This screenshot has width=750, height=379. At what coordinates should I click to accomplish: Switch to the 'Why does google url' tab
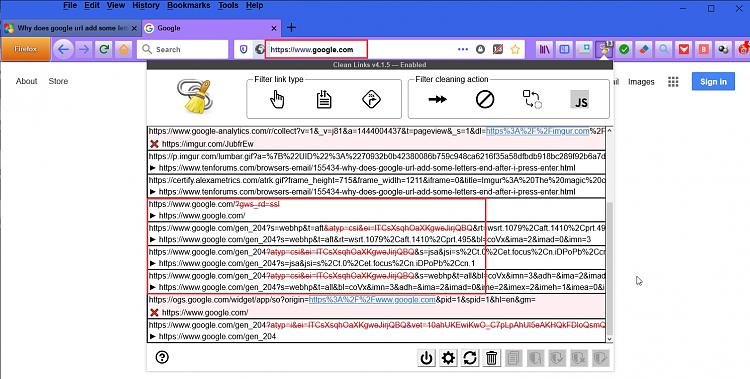point(70,28)
